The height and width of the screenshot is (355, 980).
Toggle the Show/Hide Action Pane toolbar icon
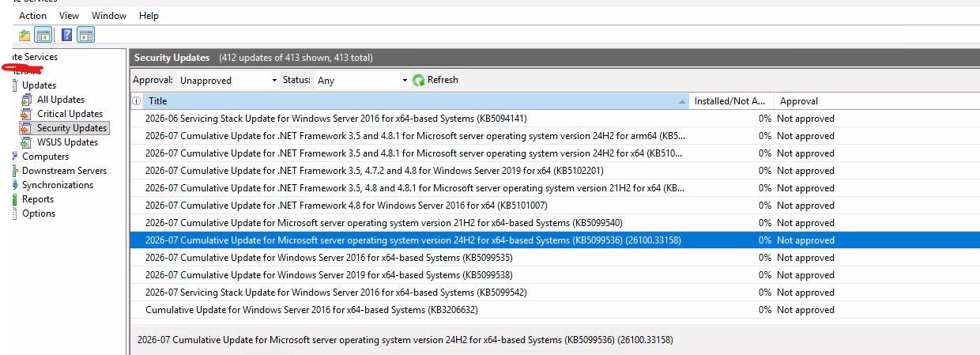click(86, 35)
